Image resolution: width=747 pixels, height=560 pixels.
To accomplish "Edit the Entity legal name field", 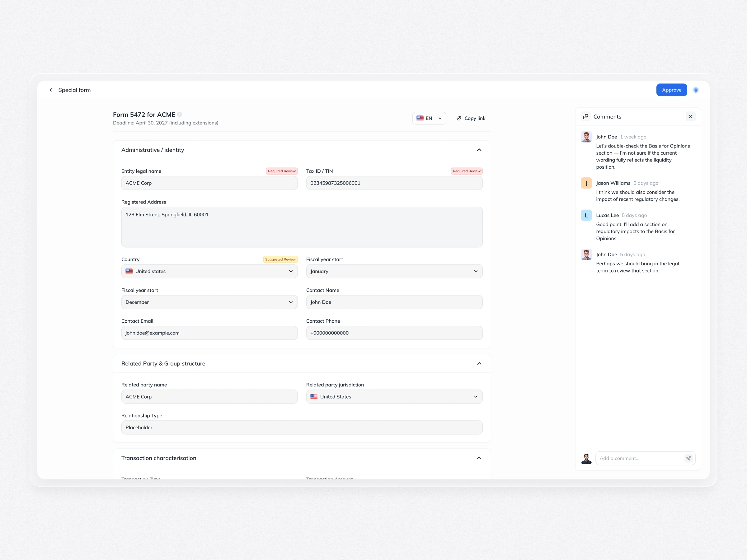I will [x=209, y=183].
